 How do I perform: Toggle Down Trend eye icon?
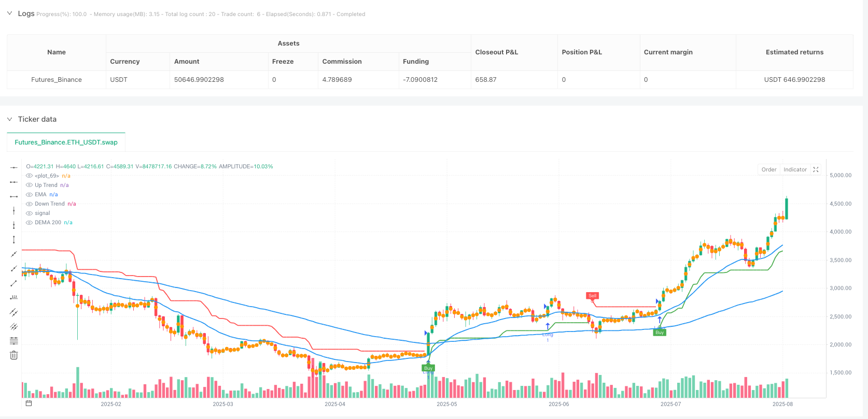click(x=30, y=204)
